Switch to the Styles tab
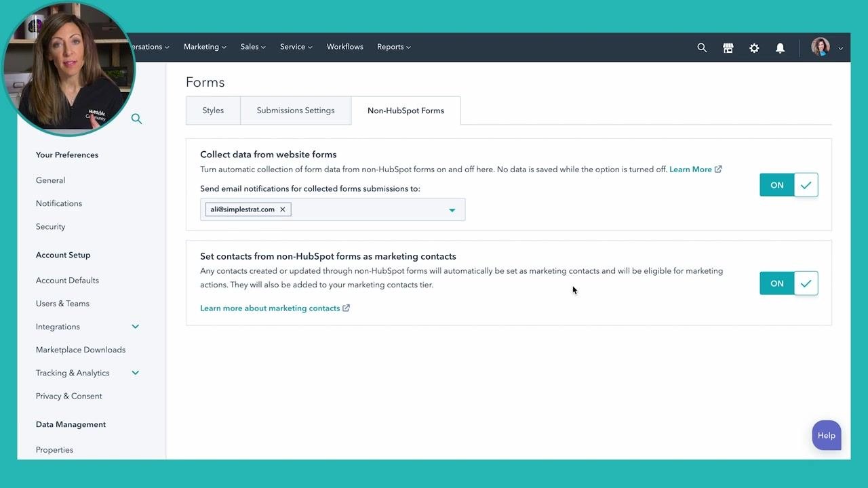The width and height of the screenshot is (868, 488). (x=213, y=110)
